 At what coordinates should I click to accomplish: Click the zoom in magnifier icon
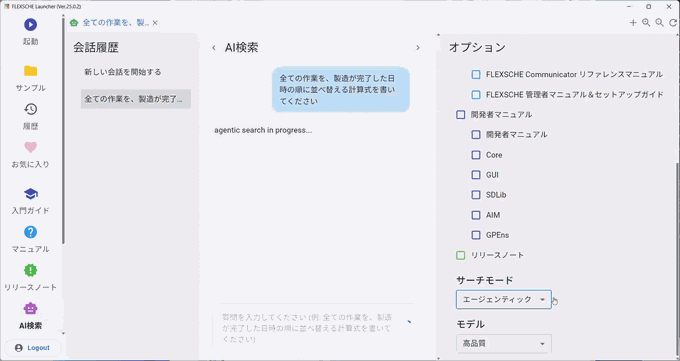[x=646, y=23]
